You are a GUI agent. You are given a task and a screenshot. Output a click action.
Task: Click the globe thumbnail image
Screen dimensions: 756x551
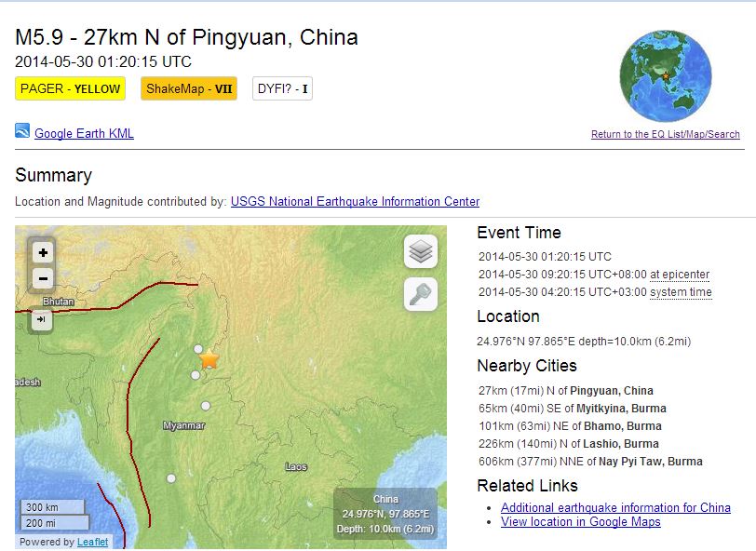665,76
